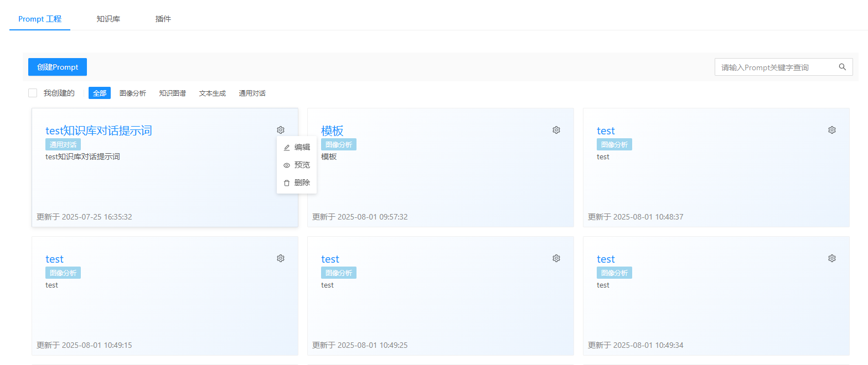Viewport: 868px width, 365px height.
Task: Select 编辑 from the popup menu
Action: [x=297, y=147]
